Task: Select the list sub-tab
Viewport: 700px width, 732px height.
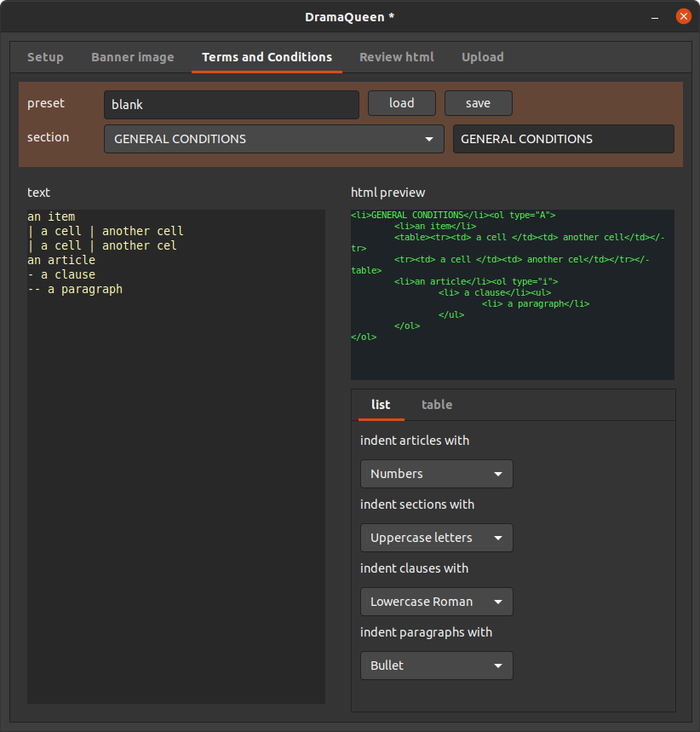Action: coord(381,404)
